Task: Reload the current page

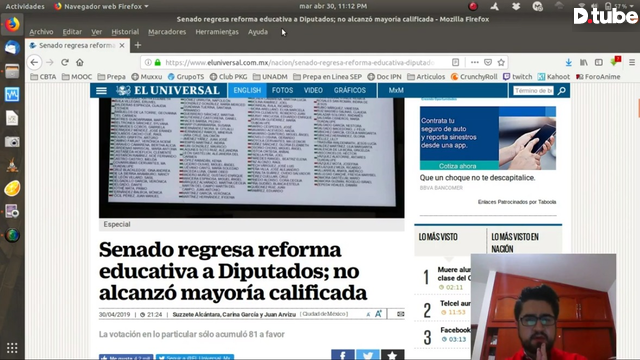Action: [64, 62]
